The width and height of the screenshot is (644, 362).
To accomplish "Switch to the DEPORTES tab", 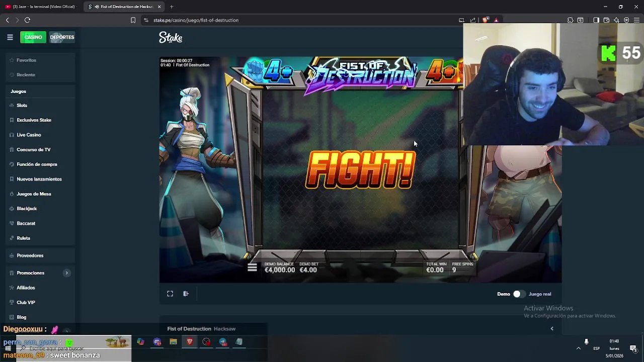I will 62,37.
